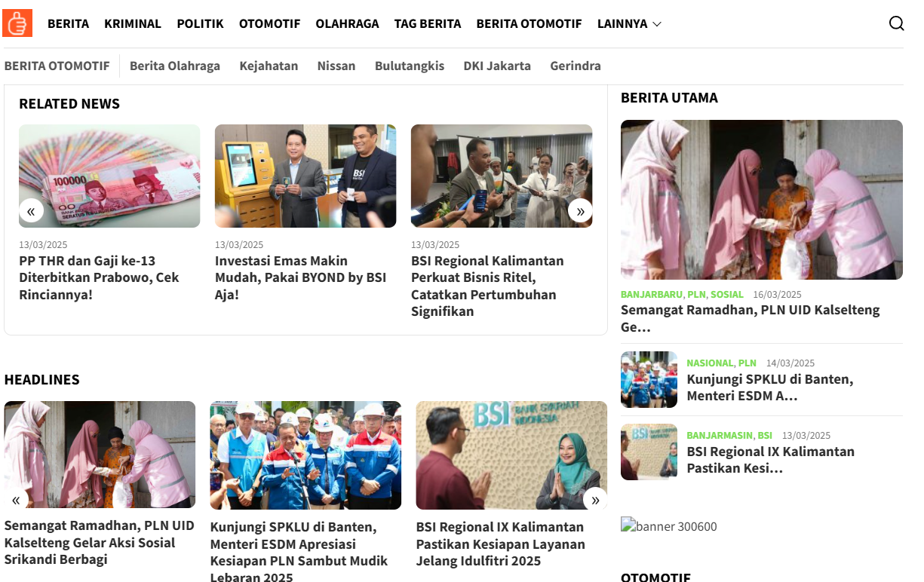Navigate to the Politik section
The width and height of the screenshot is (924, 582).
(200, 23)
